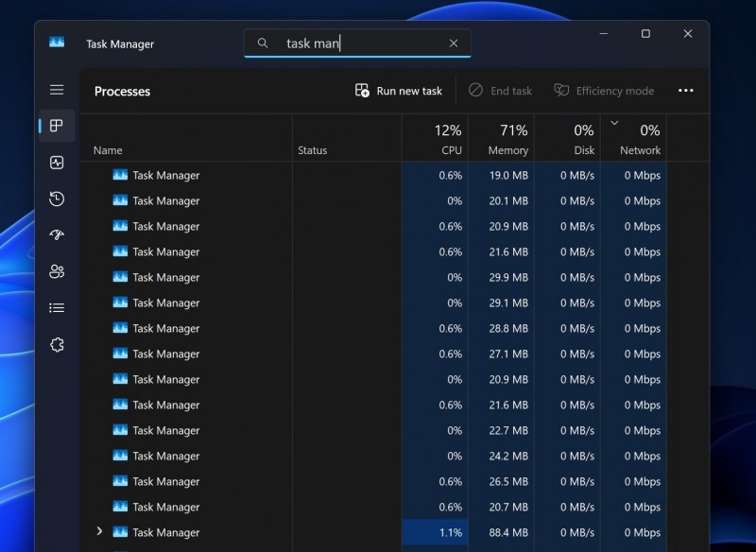The height and width of the screenshot is (552, 756).
Task: Select the Task Manager row using 20.1 MB
Action: click(373, 201)
